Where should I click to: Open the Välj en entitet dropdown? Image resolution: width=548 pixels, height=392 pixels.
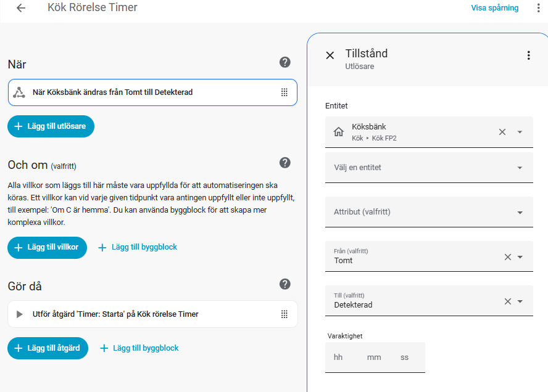520,168
